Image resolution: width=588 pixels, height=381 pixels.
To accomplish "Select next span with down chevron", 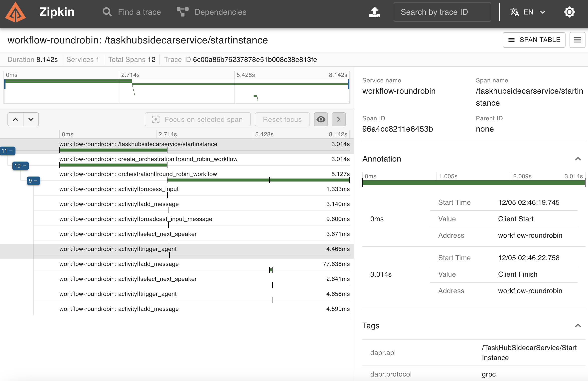I will pos(31,119).
